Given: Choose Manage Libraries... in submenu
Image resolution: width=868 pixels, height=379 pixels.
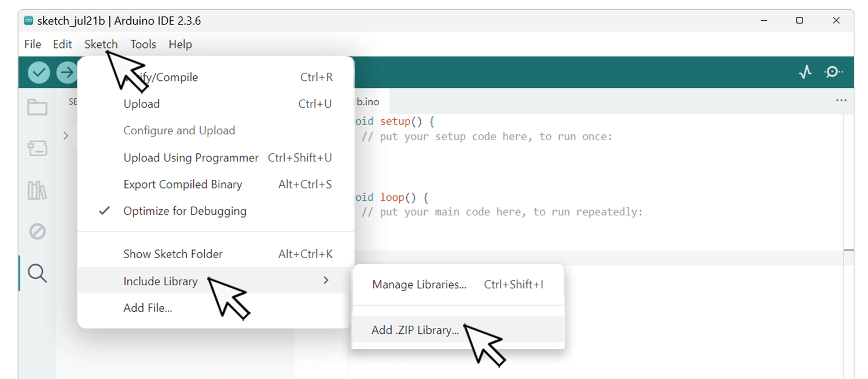Looking at the screenshot, I should [x=458, y=285].
